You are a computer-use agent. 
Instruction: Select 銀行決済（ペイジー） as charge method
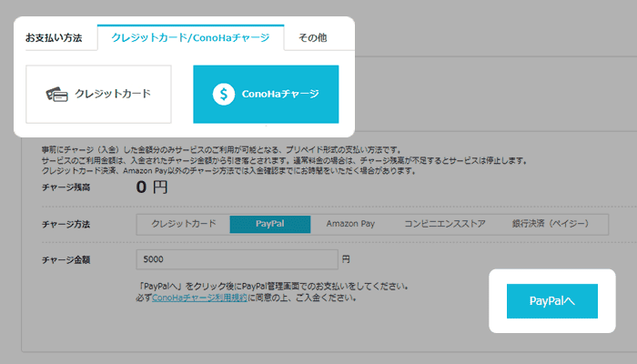pos(551,224)
